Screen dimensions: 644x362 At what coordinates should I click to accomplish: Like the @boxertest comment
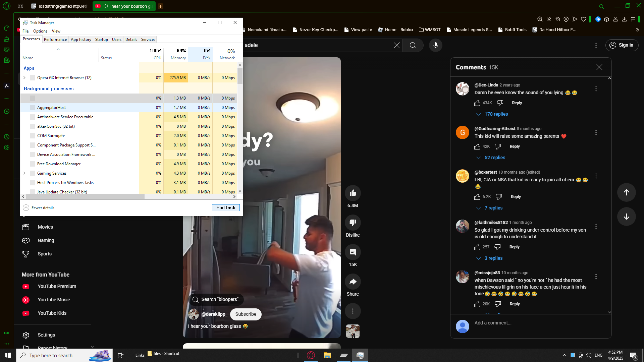coord(477,197)
